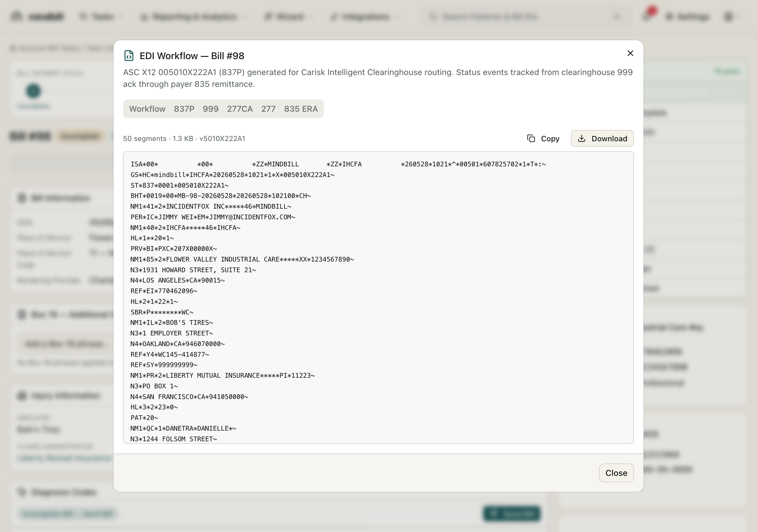Click the N4*SAN FRANCISCO*CA*941050000~ line
The width and height of the screenshot is (757, 532).
click(189, 397)
